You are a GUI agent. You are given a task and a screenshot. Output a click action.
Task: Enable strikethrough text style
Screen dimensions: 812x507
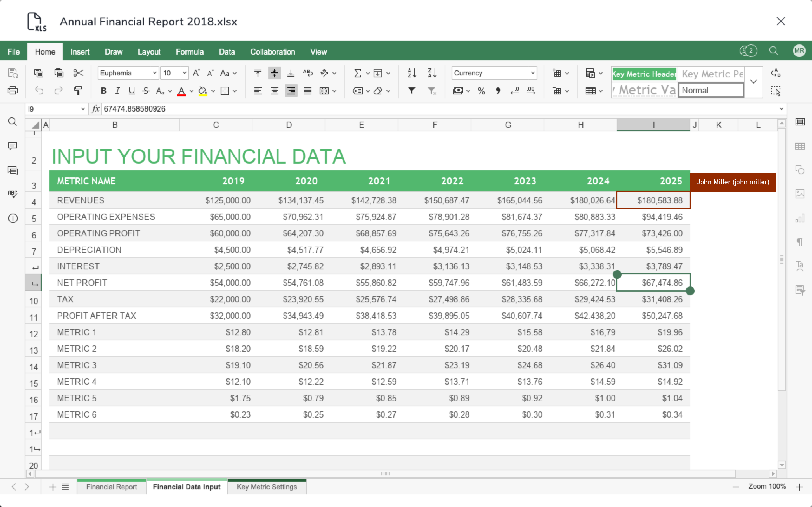coord(146,91)
